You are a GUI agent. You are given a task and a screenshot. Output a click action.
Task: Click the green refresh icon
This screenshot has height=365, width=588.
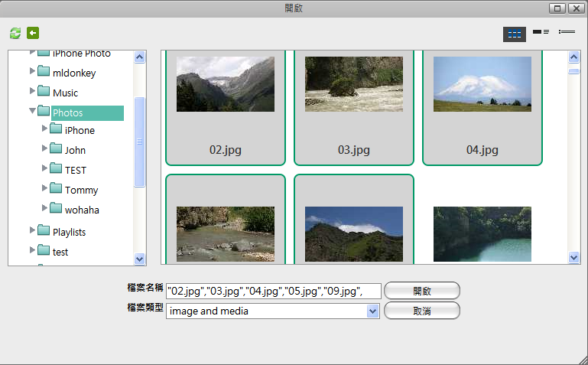point(15,33)
